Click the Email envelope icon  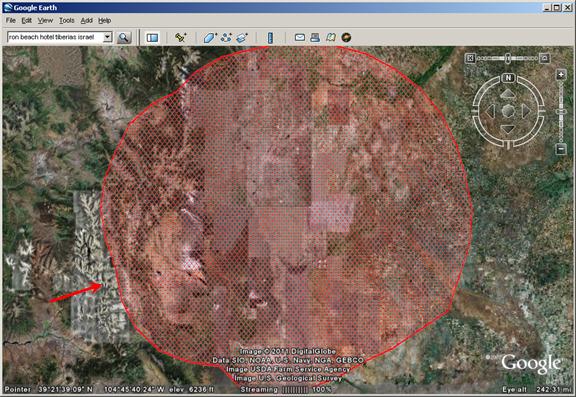[300, 37]
